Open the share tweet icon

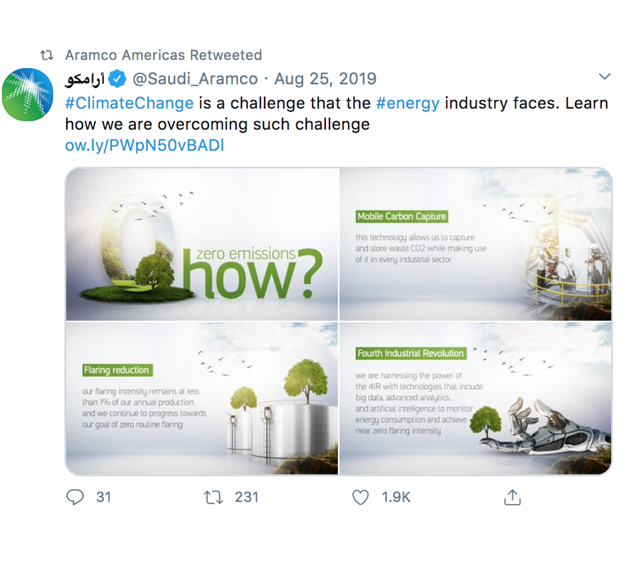[x=512, y=497]
